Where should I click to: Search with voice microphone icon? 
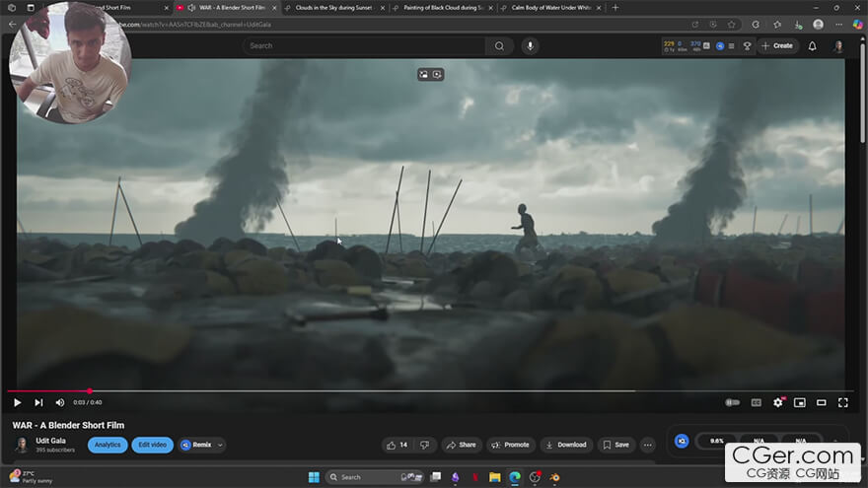tap(530, 46)
